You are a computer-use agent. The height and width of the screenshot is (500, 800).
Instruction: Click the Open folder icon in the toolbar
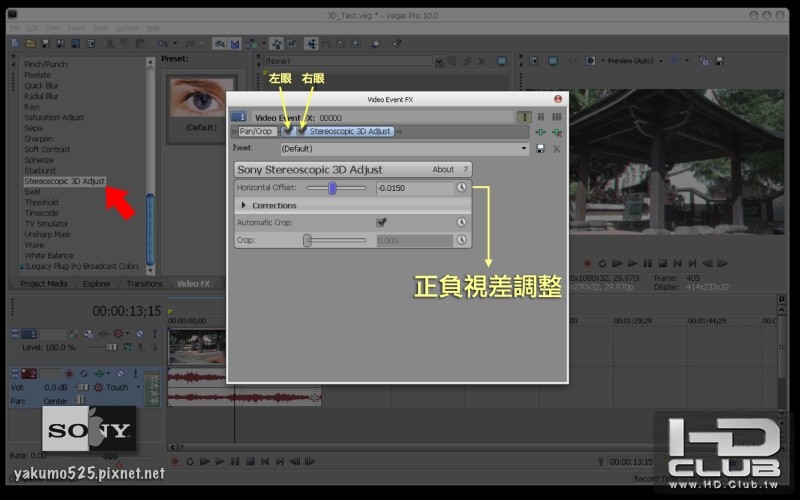[x=31, y=44]
